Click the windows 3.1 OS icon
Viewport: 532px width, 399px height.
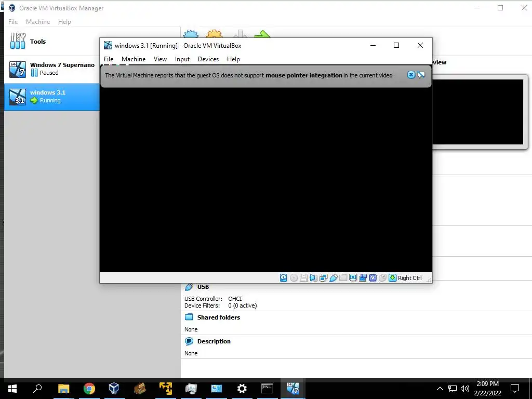tap(18, 97)
